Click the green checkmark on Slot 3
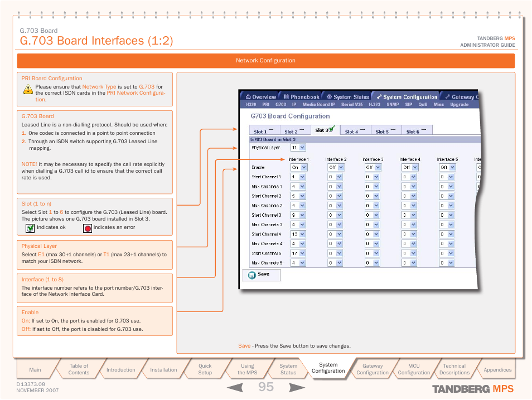 [331, 129]
